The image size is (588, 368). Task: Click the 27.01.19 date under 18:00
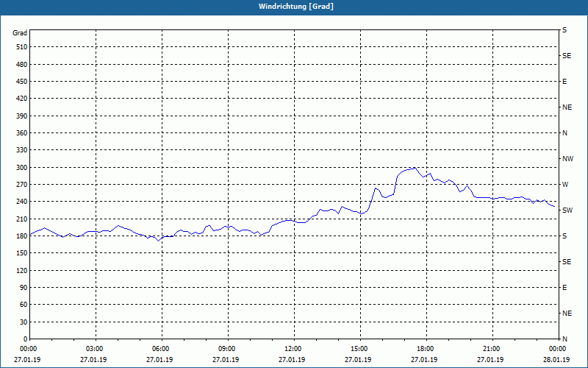424,360
